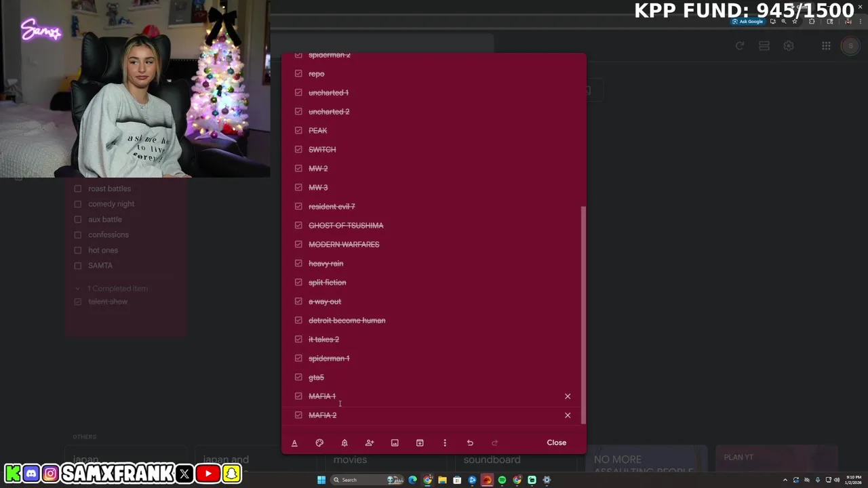Click SAMTA text in background note

(100, 266)
